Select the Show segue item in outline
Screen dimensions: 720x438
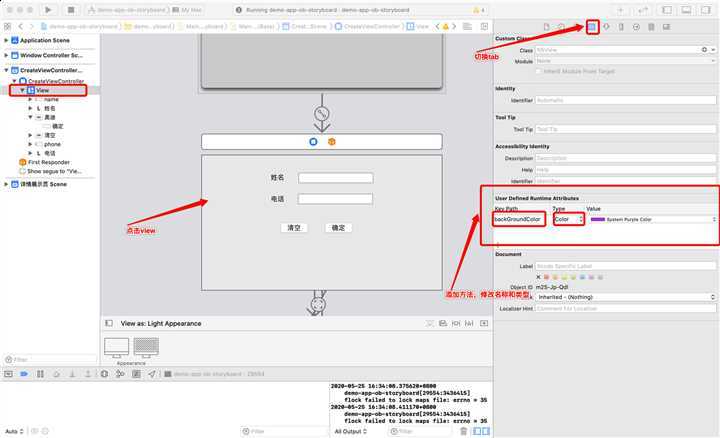[x=51, y=171]
